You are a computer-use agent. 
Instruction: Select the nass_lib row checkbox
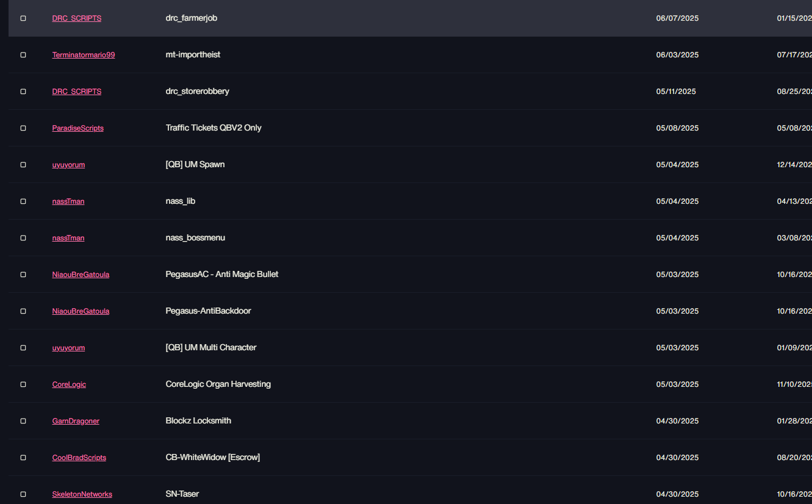(x=23, y=201)
